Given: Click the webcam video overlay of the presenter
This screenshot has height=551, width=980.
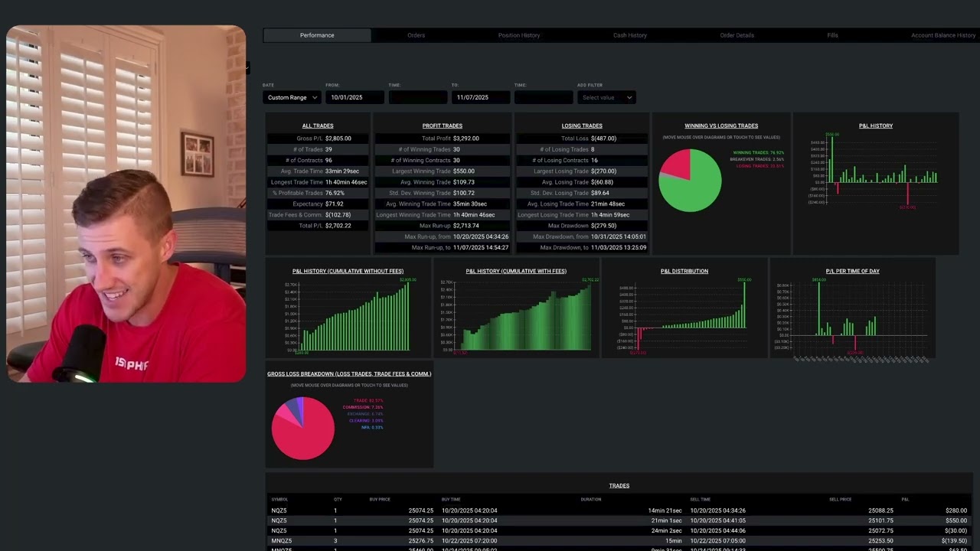Looking at the screenshot, I should tap(126, 204).
